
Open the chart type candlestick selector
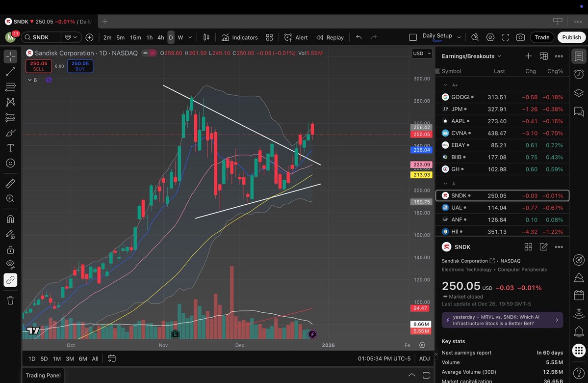(206, 37)
